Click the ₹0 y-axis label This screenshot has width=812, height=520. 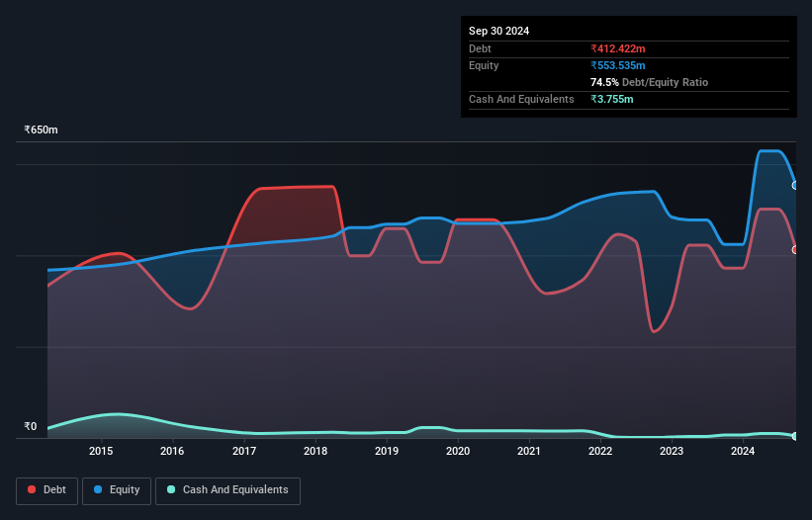pos(30,426)
